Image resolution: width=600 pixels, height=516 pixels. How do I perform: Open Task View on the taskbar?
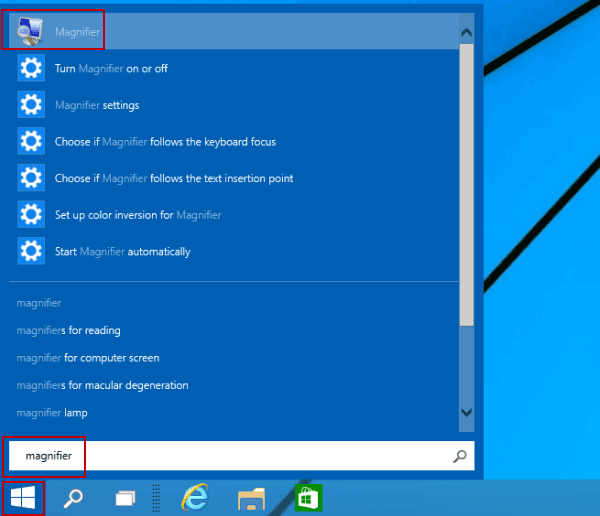click(126, 498)
